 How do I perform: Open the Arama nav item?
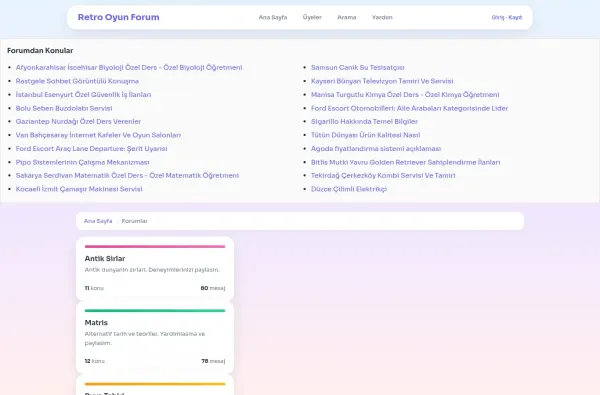coord(347,17)
